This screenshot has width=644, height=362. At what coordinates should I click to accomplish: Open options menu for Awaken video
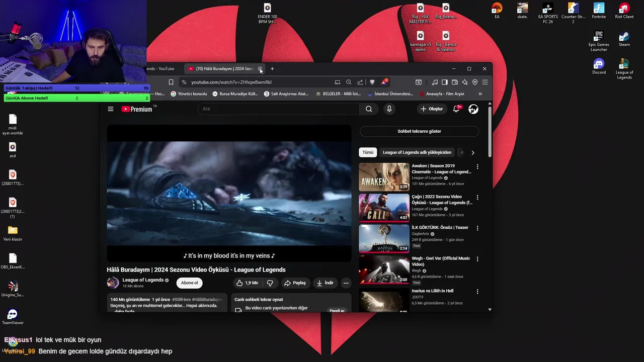pyautogui.click(x=477, y=166)
